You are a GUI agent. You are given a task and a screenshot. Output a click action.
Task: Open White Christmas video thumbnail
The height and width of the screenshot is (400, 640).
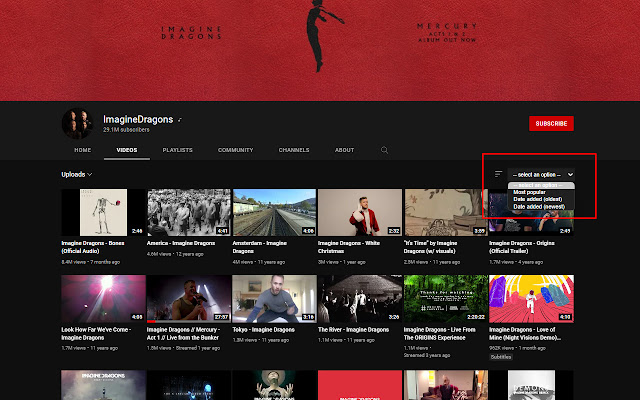point(360,212)
